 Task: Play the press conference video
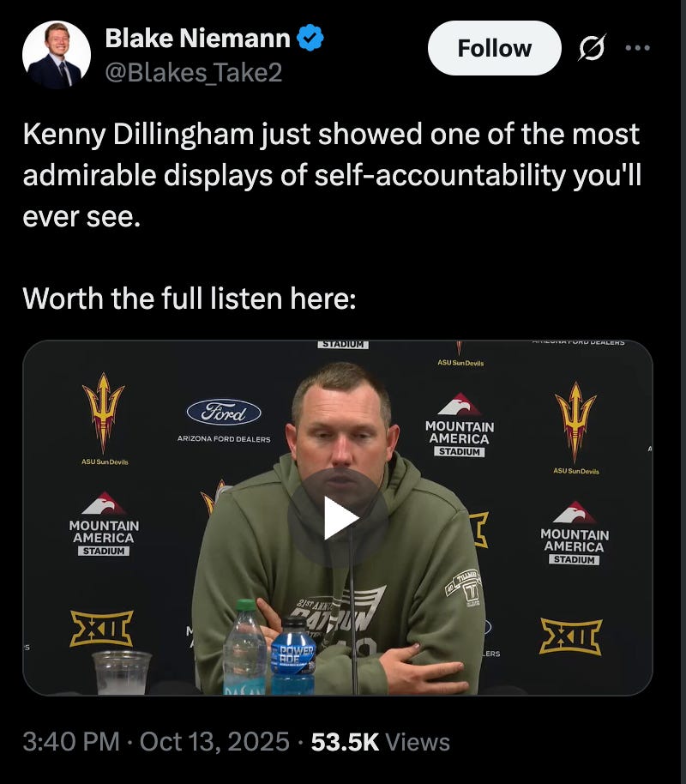338,517
